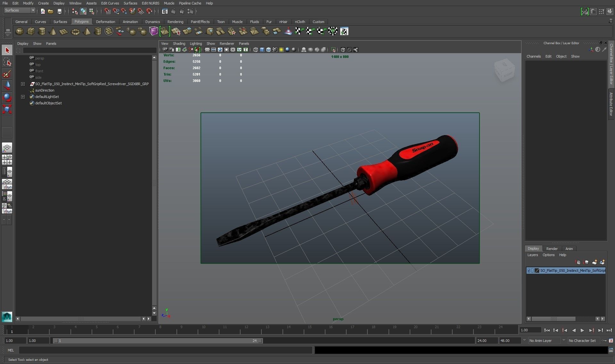Click the layer color swatch box
Image resolution: width=615 pixels, height=364 pixels.
(537, 271)
